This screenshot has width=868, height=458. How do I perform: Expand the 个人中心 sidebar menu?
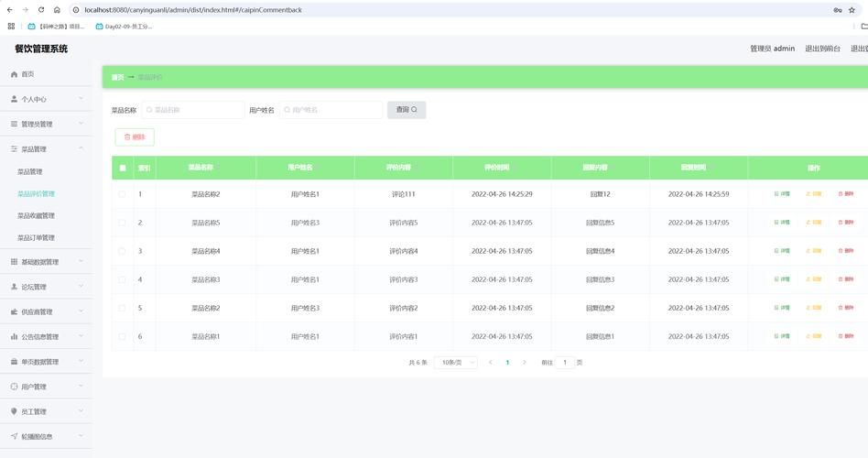[46, 99]
